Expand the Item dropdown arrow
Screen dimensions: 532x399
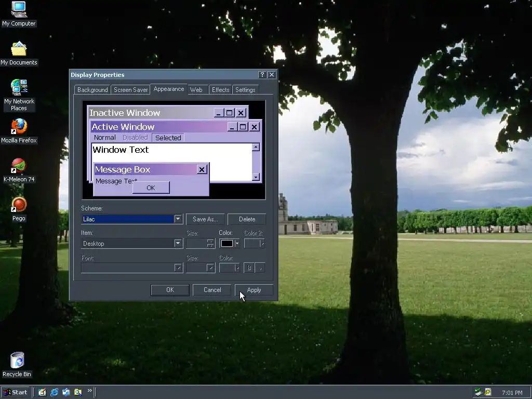point(178,243)
